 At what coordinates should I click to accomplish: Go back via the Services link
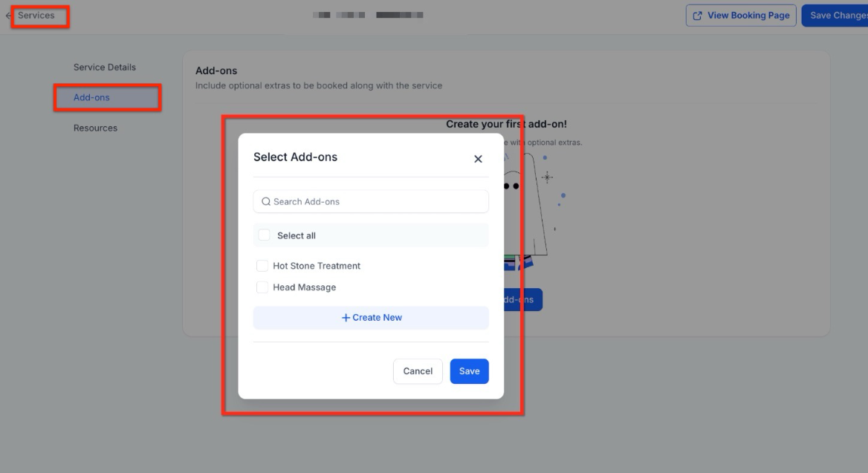(36, 16)
